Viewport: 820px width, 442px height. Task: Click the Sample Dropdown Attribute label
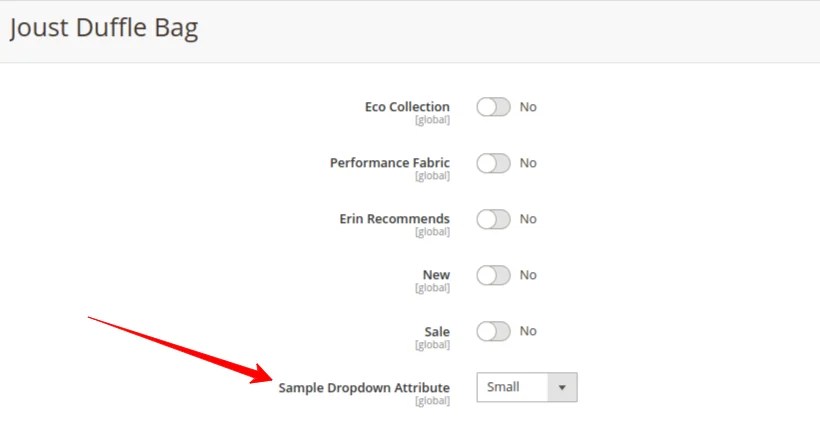click(364, 388)
